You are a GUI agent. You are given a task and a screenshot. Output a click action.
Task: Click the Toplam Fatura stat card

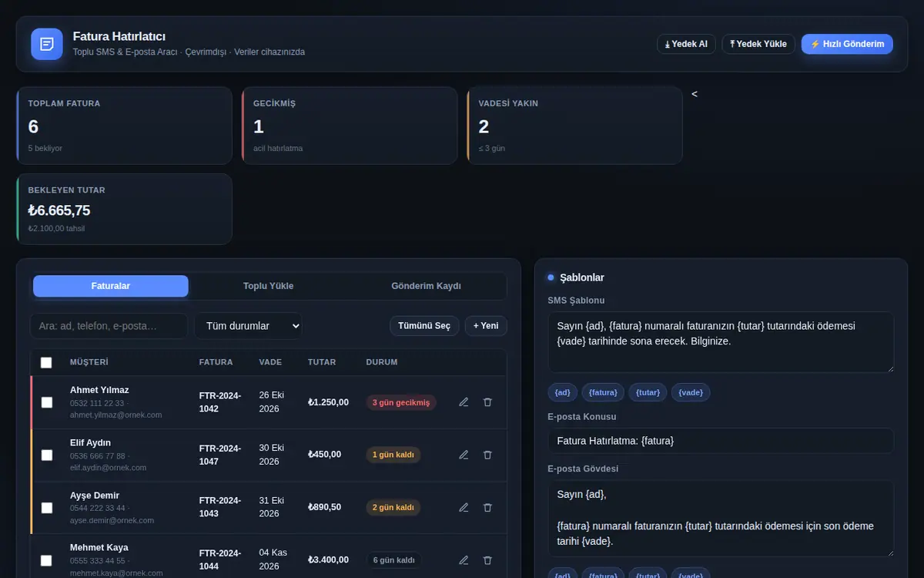click(124, 126)
